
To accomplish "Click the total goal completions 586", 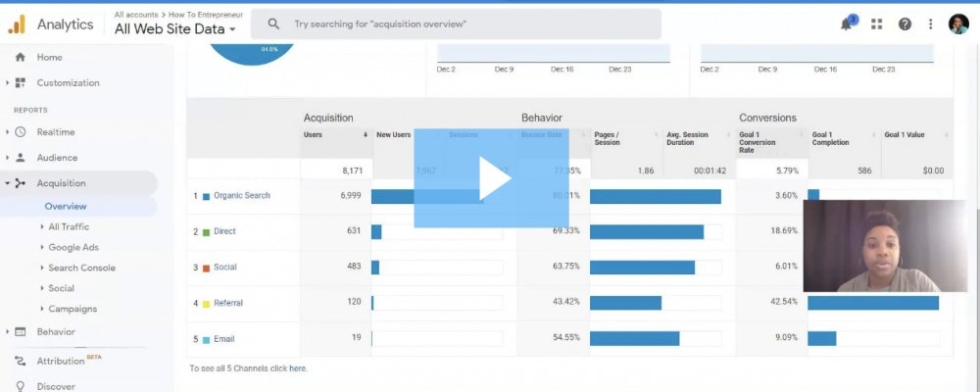I will [x=864, y=171].
